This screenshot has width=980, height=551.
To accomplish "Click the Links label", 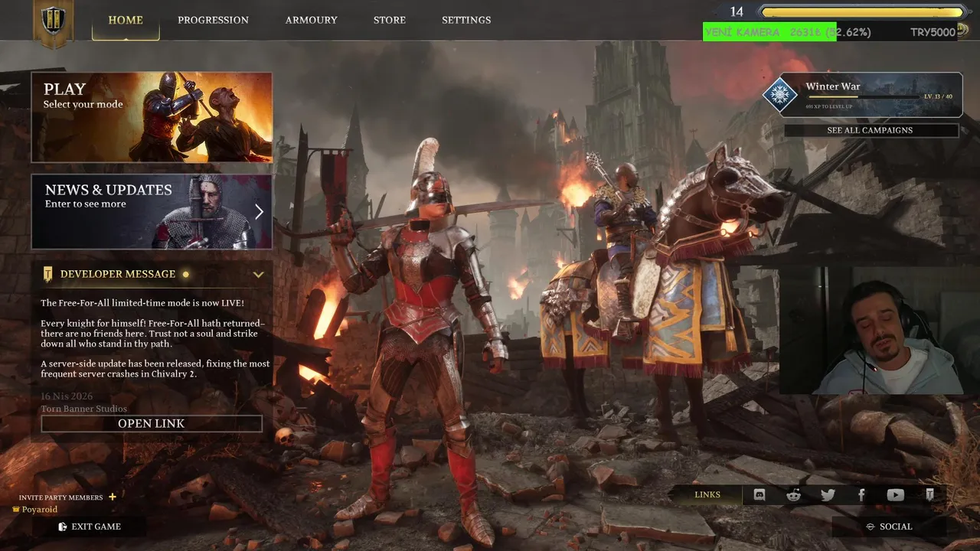I will point(707,495).
